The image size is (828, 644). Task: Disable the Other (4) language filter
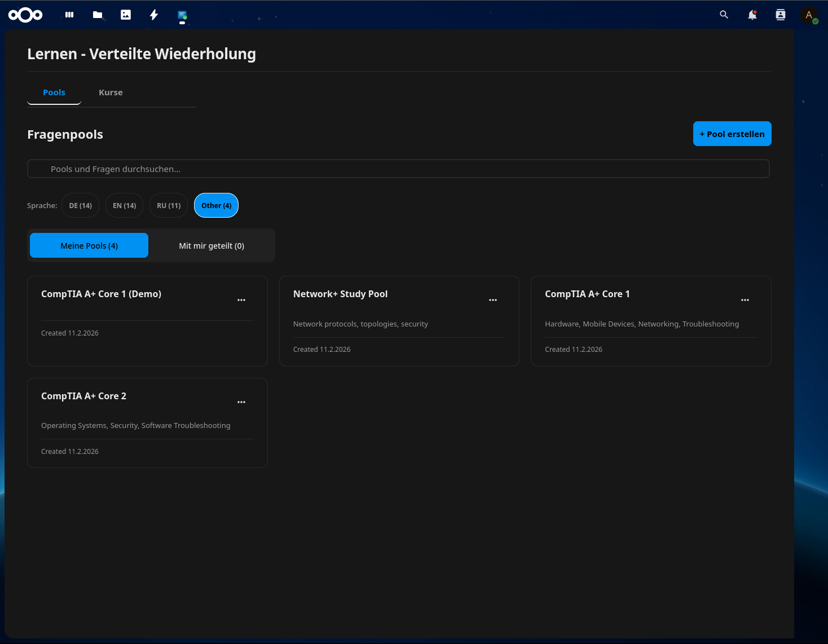(x=216, y=205)
